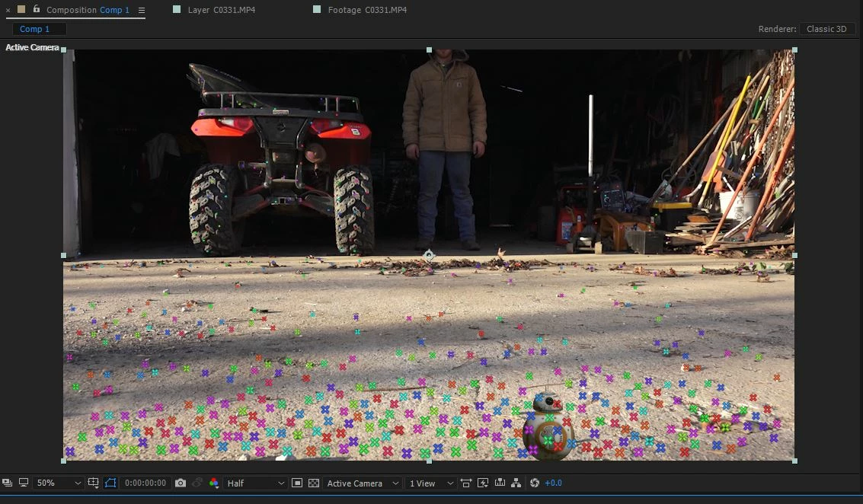Click the grid and guide options icon
863x504 pixels.
[x=93, y=483]
